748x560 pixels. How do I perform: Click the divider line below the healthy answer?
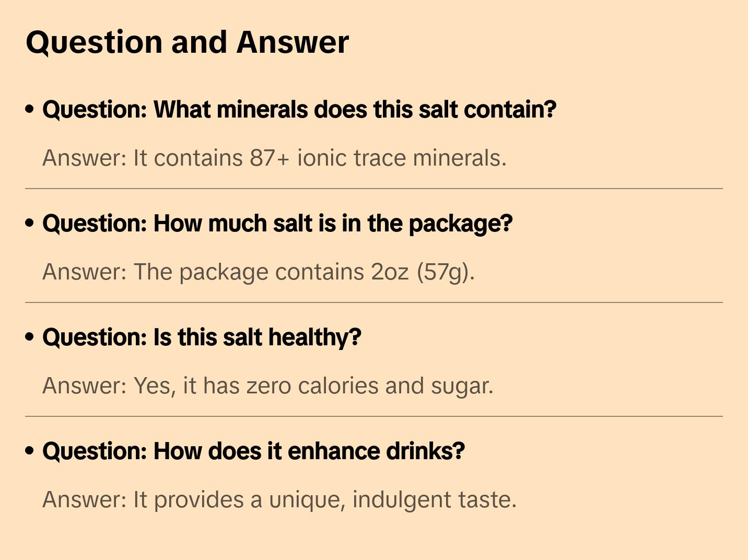374,416
